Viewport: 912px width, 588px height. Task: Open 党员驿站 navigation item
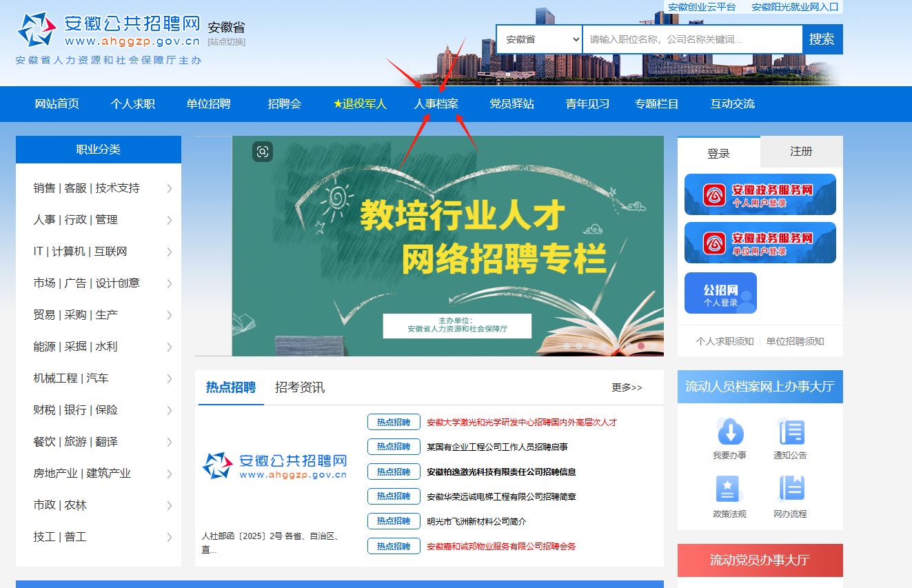coord(512,104)
